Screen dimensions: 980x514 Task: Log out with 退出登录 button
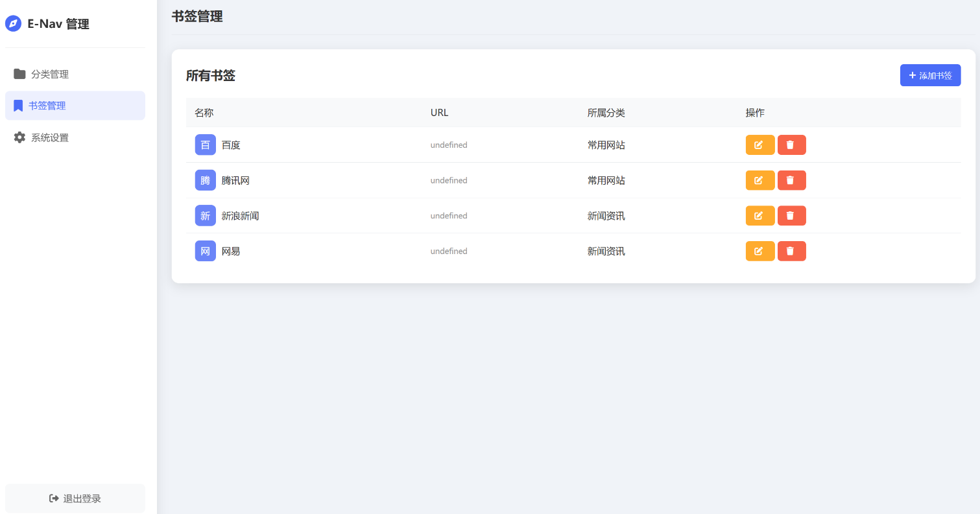(x=75, y=498)
